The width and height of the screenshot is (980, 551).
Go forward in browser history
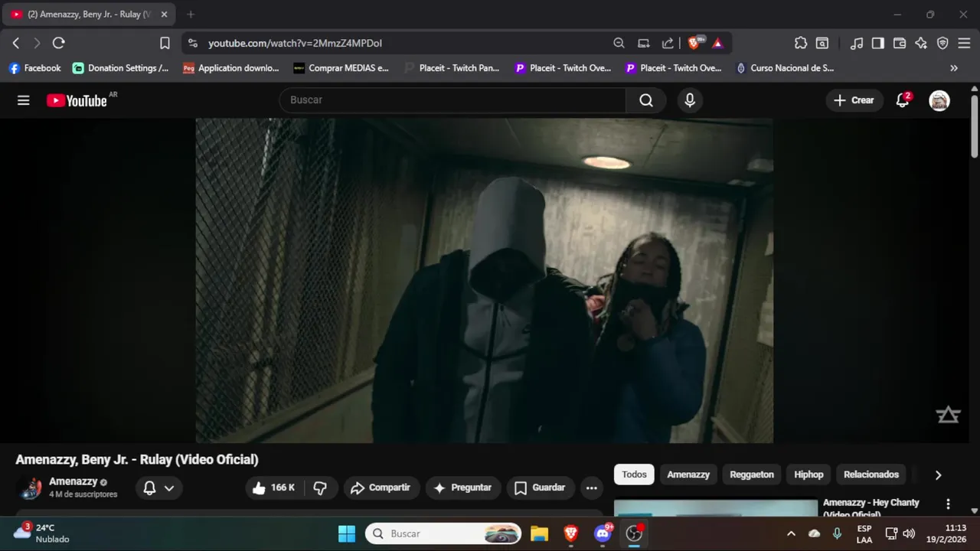pos(37,43)
